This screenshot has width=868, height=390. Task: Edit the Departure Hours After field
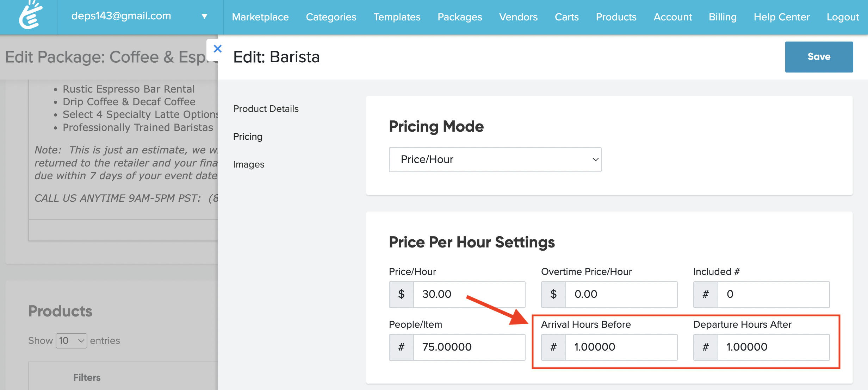coord(773,347)
